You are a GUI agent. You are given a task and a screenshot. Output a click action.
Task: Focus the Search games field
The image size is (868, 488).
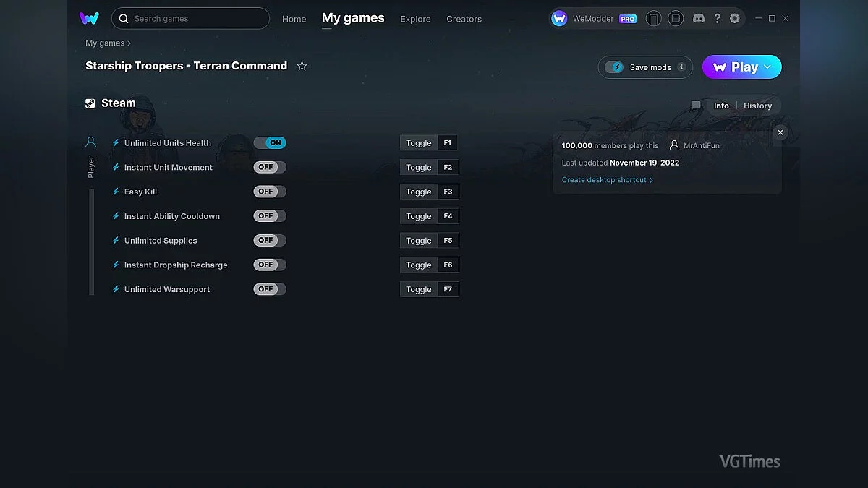click(x=190, y=19)
